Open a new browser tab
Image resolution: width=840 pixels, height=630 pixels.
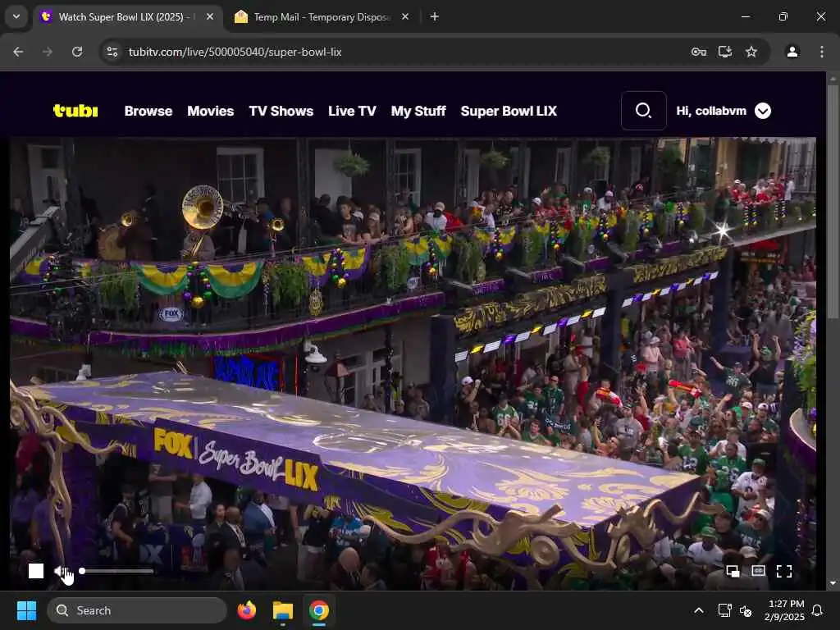435,16
